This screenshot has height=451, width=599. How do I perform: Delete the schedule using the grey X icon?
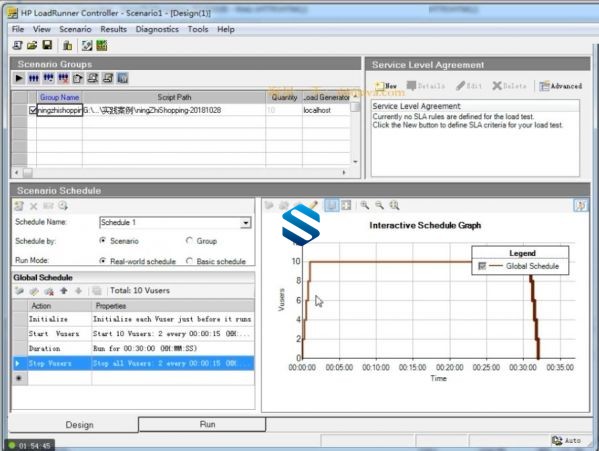pyautogui.click(x=34, y=206)
